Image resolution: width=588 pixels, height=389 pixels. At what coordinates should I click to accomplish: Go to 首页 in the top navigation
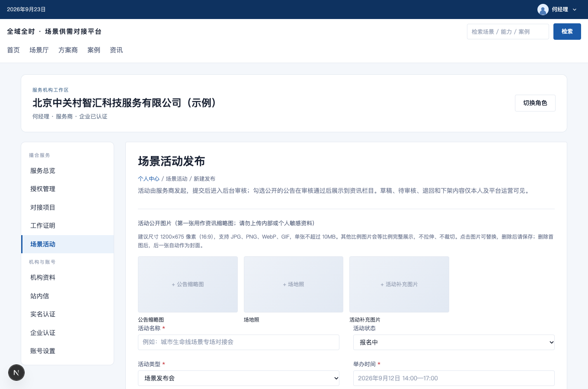point(13,50)
